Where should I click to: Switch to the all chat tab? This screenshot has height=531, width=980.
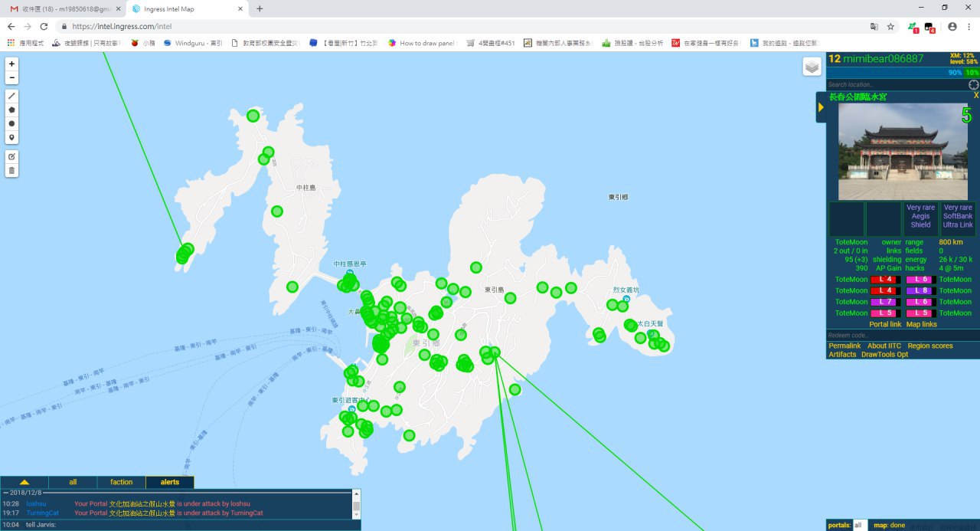pyautogui.click(x=73, y=482)
